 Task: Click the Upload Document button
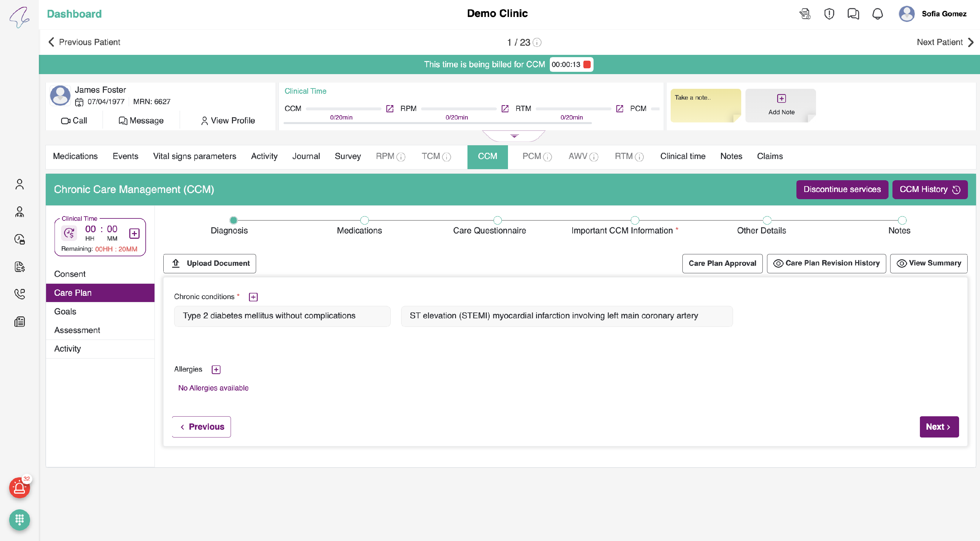point(210,263)
